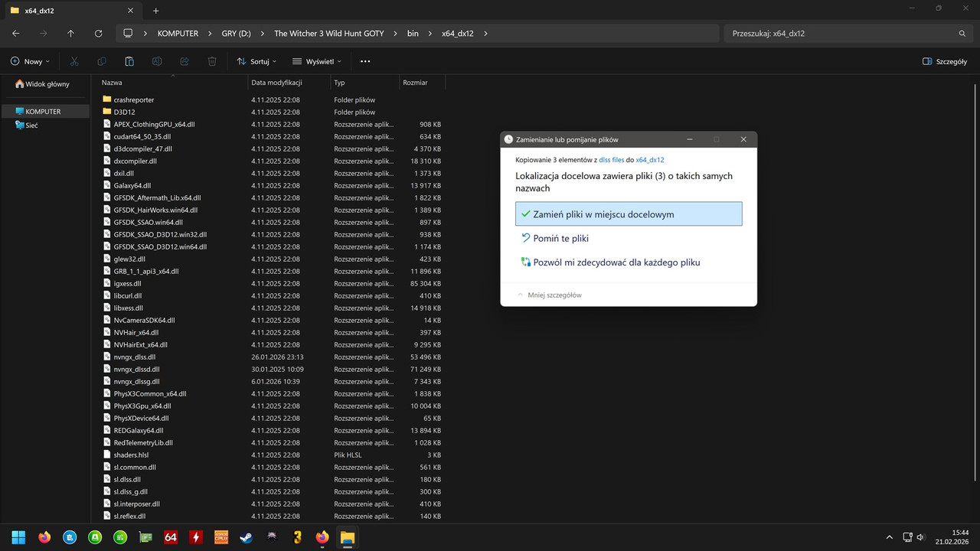This screenshot has height=551, width=980.
Task: Click the File Explorer taskbar icon
Action: tap(347, 537)
